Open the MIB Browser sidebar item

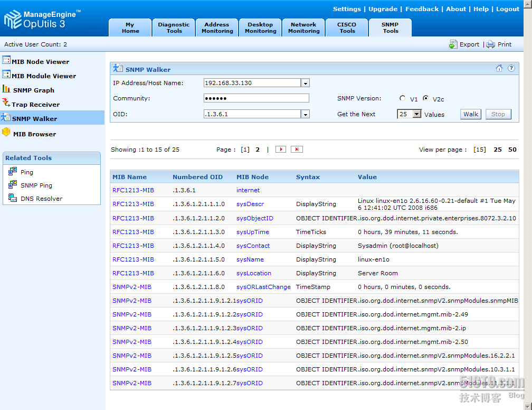click(x=34, y=134)
